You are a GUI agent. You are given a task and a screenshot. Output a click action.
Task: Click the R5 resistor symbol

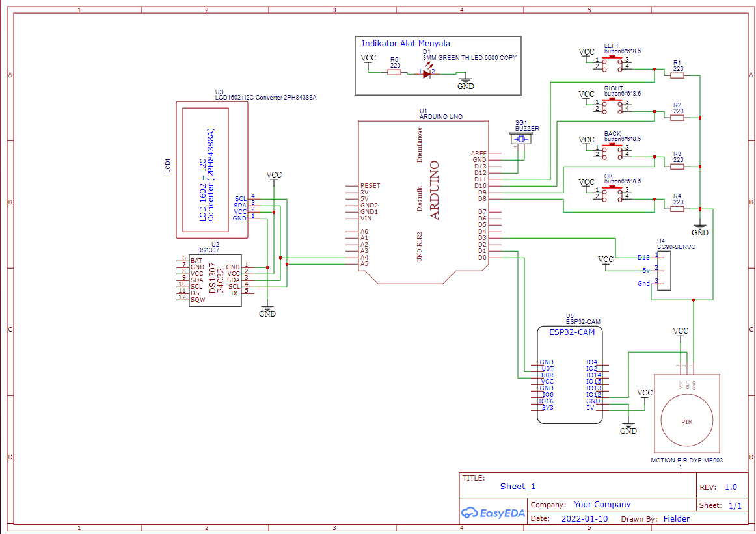394,72
